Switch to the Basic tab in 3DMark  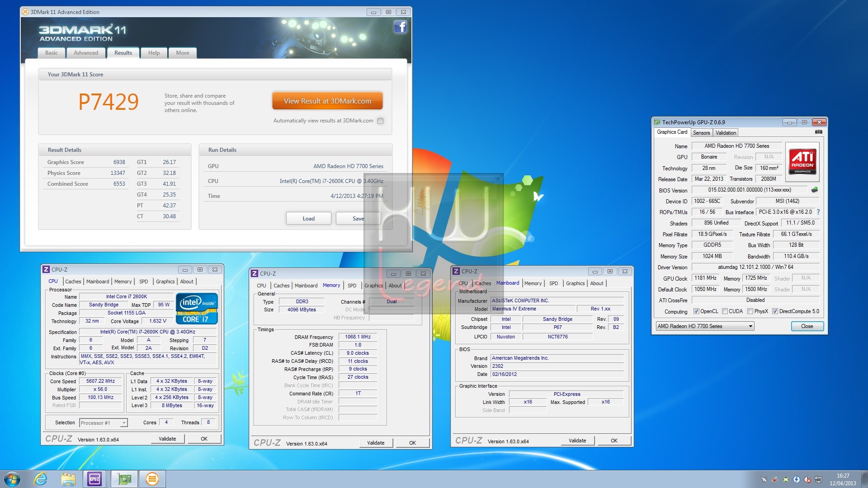coord(52,53)
